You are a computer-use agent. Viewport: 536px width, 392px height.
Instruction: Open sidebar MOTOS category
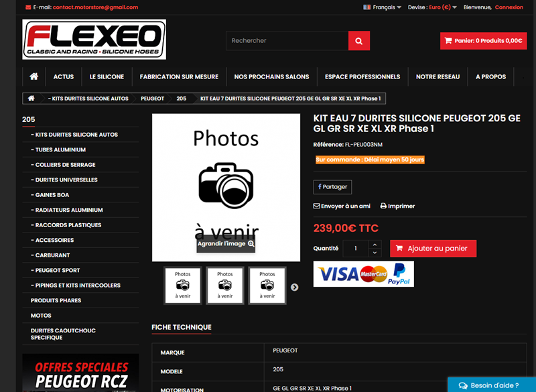(x=41, y=316)
